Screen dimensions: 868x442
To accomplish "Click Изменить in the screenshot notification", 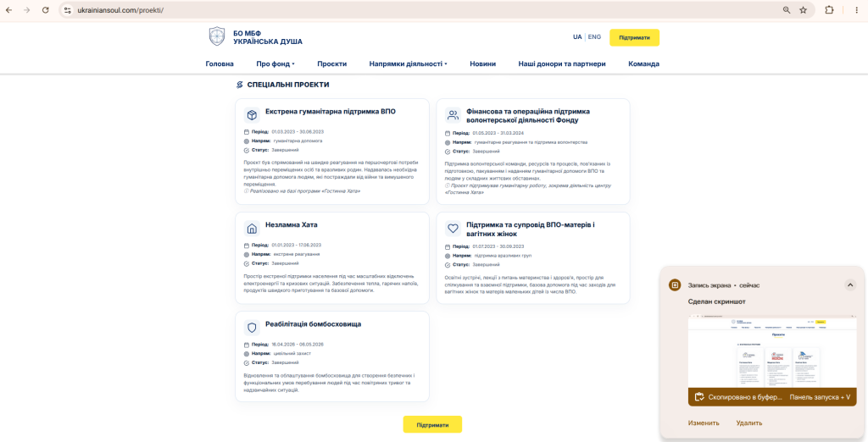I will [x=704, y=423].
